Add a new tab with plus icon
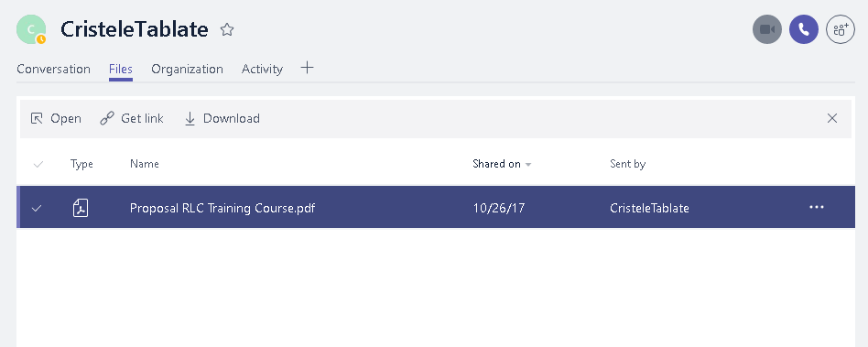Screen dimensions: 868x347 click(x=307, y=68)
